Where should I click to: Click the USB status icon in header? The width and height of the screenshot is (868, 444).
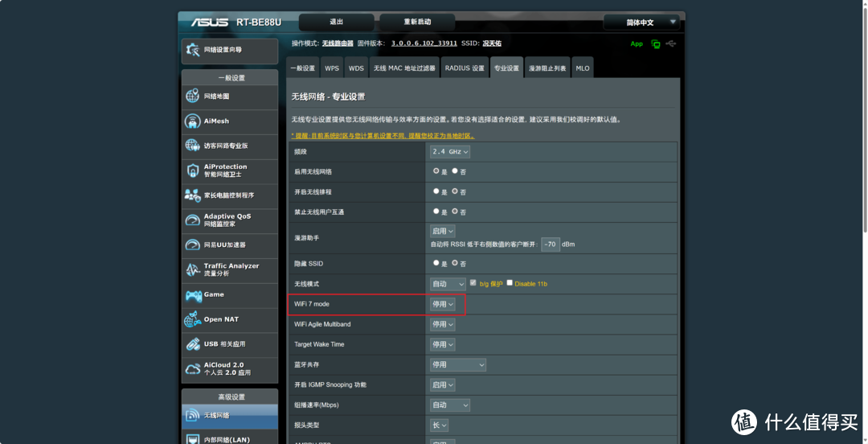671,43
